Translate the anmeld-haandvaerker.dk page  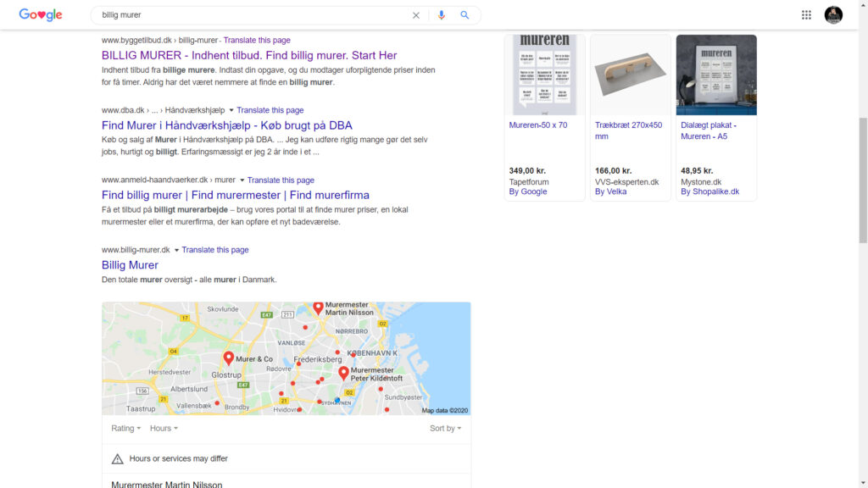(x=281, y=180)
